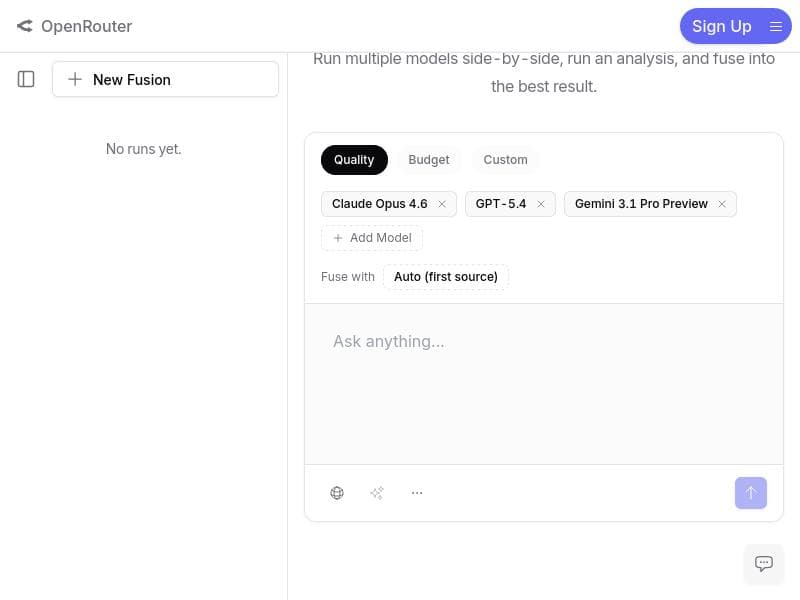Click the Sign Up button
Viewport: 800px width, 600px height.
[x=721, y=26]
